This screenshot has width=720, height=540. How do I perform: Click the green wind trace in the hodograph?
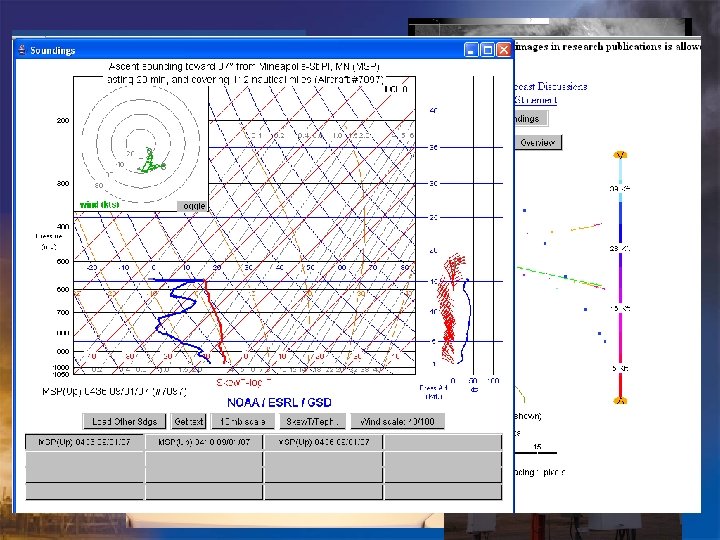click(x=152, y=162)
